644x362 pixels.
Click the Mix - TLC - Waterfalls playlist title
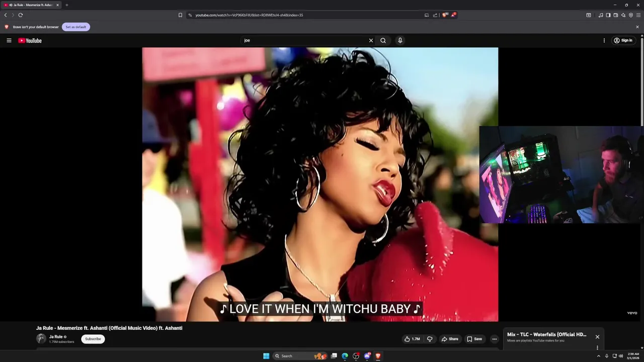pos(546,334)
